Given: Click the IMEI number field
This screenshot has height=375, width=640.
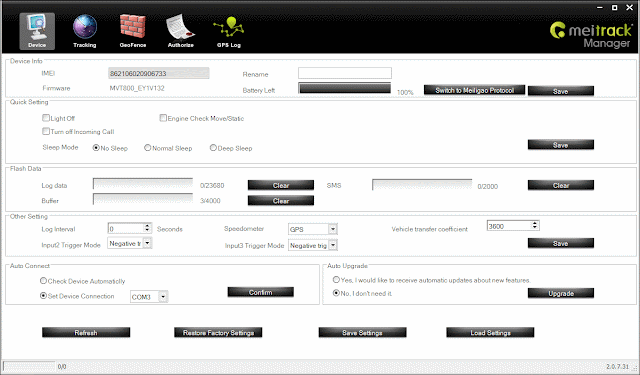Looking at the screenshot, I should [x=158, y=73].
